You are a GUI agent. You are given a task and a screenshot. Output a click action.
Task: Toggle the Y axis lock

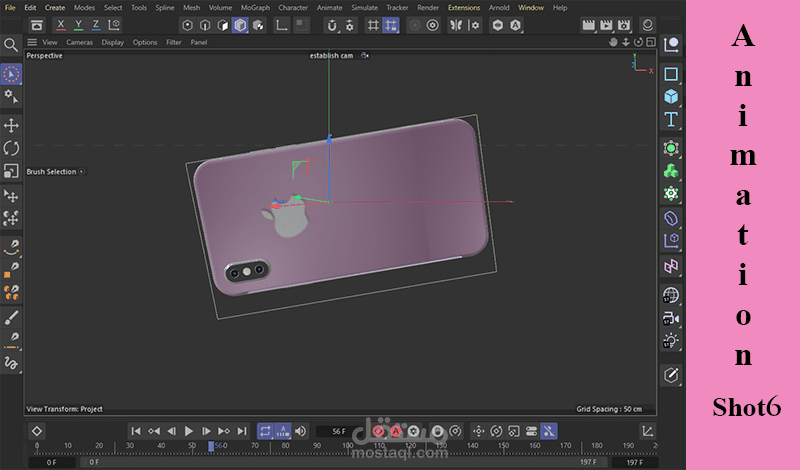click(x=78, y=24)
